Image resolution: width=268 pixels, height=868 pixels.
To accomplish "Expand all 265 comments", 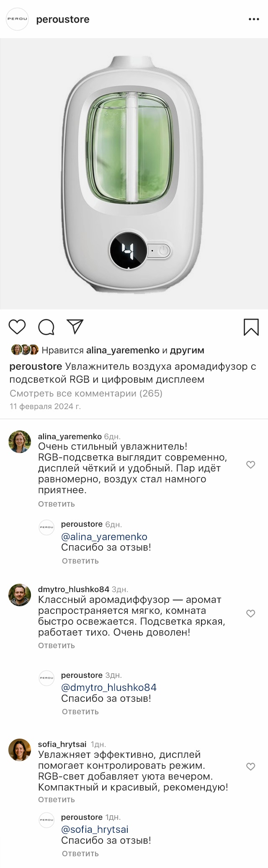I will coord(86,393).
